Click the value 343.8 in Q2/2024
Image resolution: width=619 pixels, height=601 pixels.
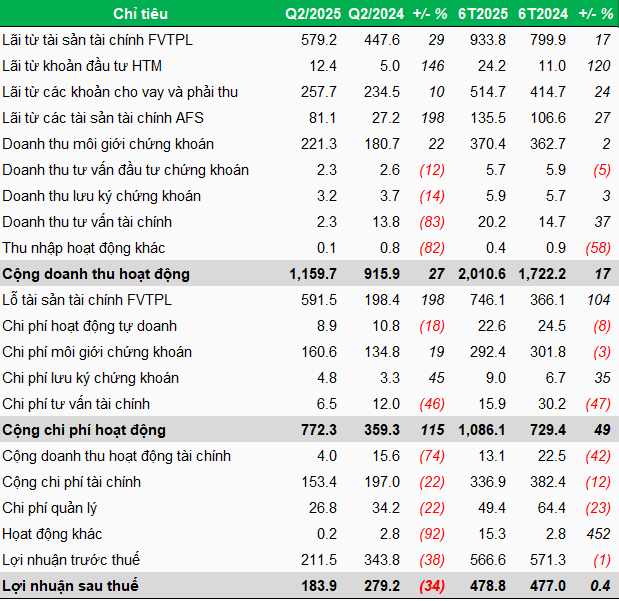click(382, 560)
